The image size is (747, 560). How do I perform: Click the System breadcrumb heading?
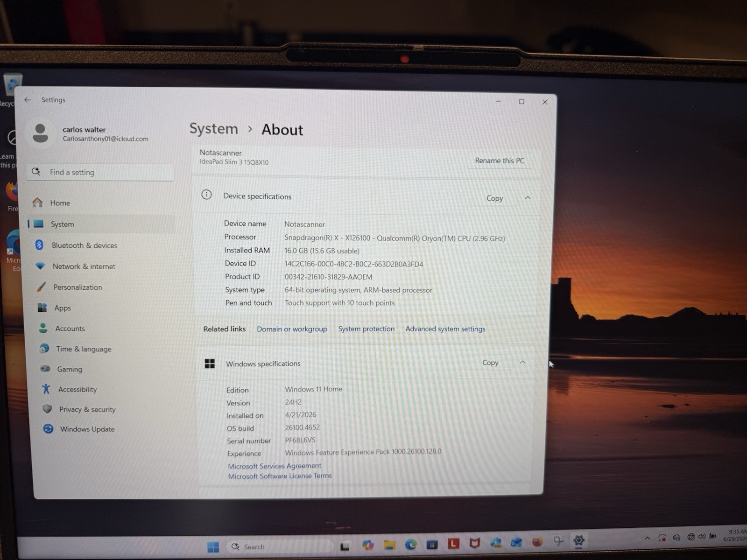(213, 128)
